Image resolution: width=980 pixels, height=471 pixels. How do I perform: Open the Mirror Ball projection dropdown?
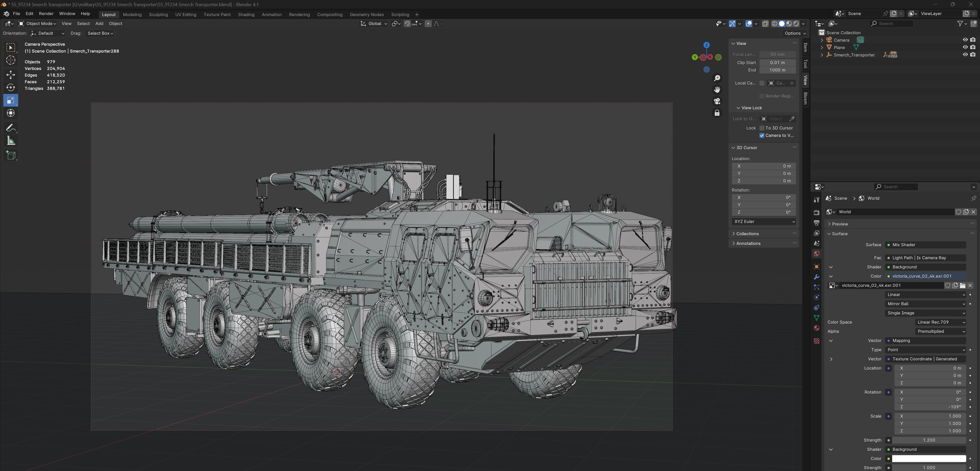(x=925, y=304)
